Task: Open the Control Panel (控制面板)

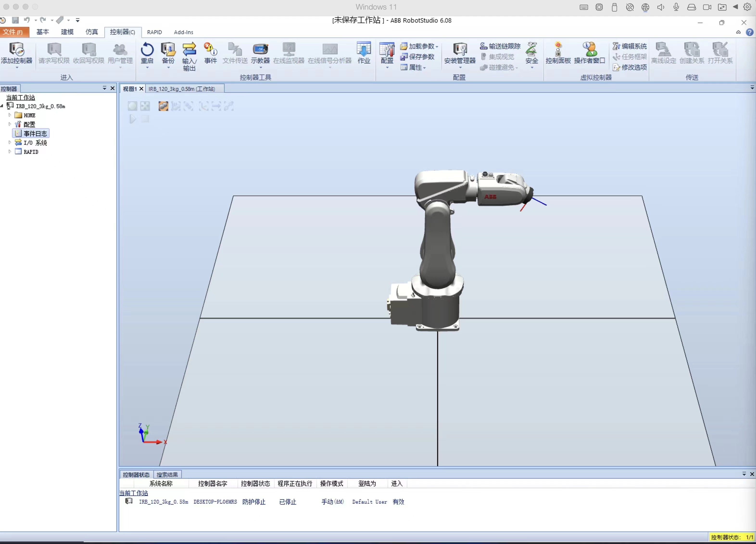Action: (x=558, y=53)
